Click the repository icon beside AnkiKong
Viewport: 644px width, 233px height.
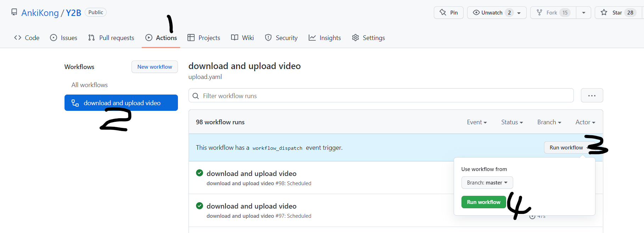point(14,12)
